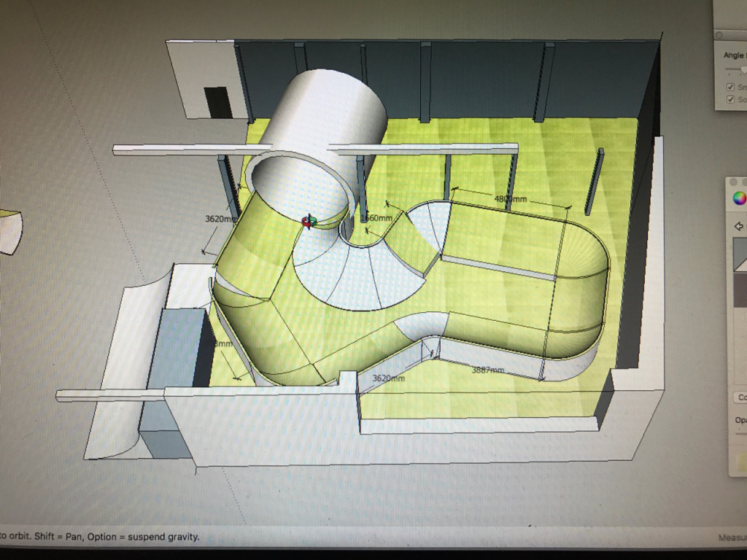Select the 4800mm dimension label
Viewport: 747px width, 560px height.
pyautogui.click(x=510, y=199)
